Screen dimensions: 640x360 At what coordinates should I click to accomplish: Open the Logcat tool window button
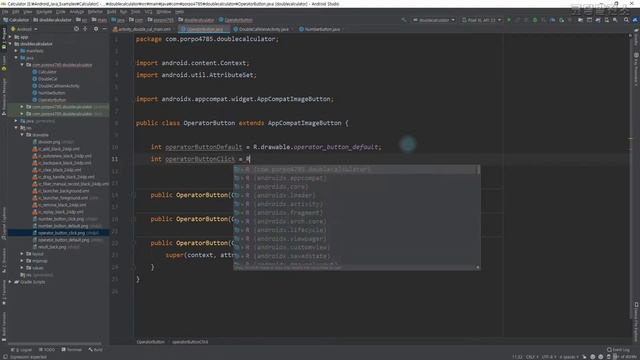23,350
